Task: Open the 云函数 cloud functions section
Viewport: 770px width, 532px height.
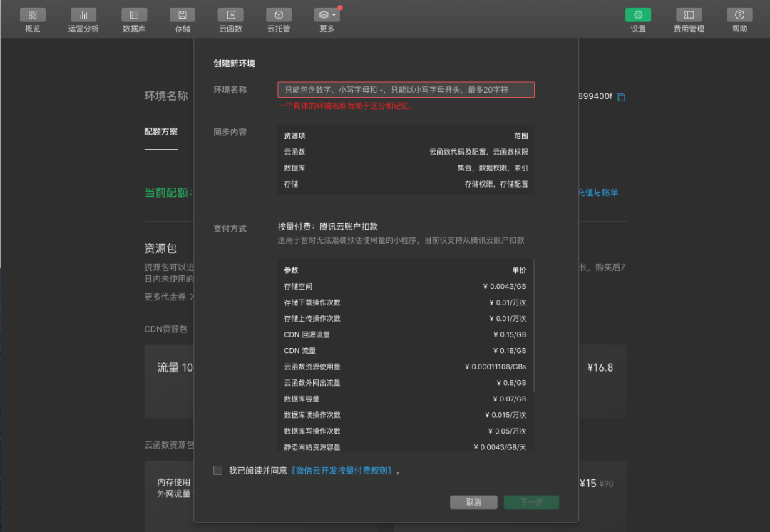Action: tap(231, 20)
